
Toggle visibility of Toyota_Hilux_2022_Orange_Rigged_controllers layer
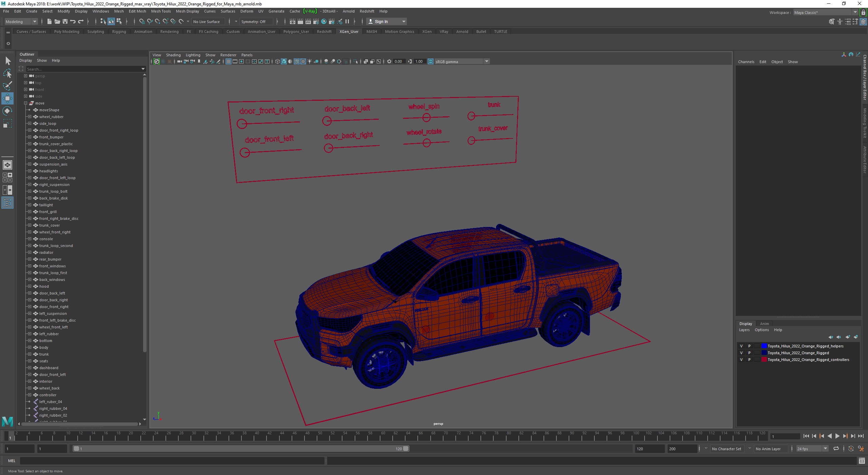coord(741,360)
